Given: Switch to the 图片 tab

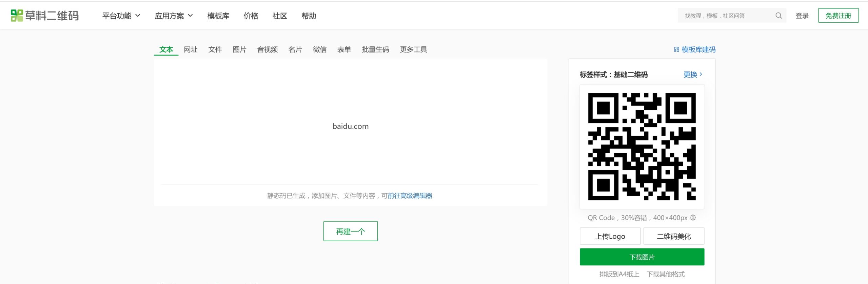Looking at the screenshot, I should point(239,49).
